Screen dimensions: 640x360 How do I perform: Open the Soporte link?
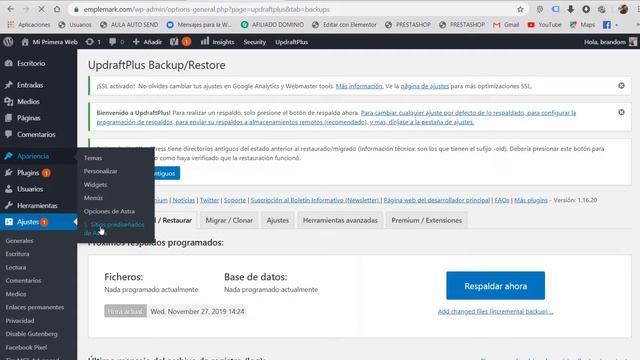pos(235,200)
